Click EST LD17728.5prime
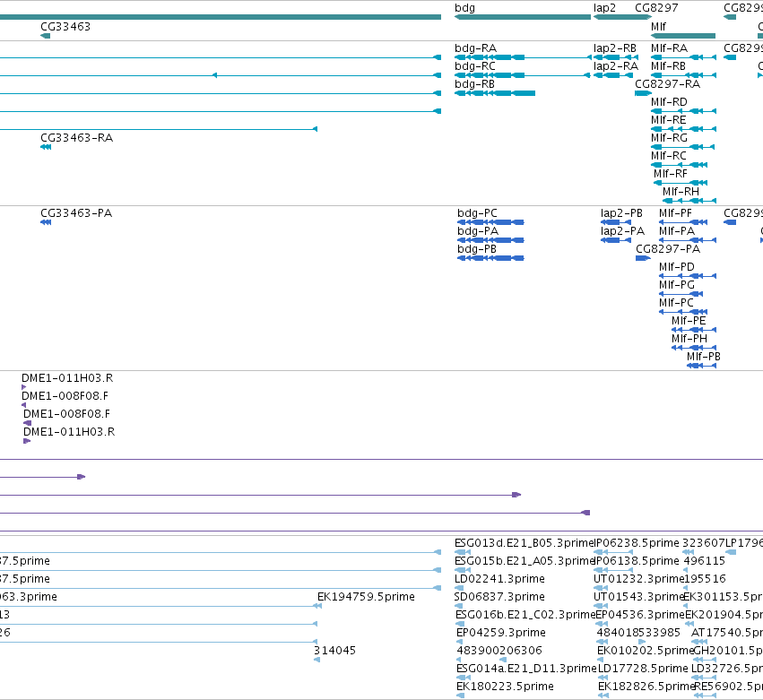Screen dimensions: 763x700 (x=643, y=669)
